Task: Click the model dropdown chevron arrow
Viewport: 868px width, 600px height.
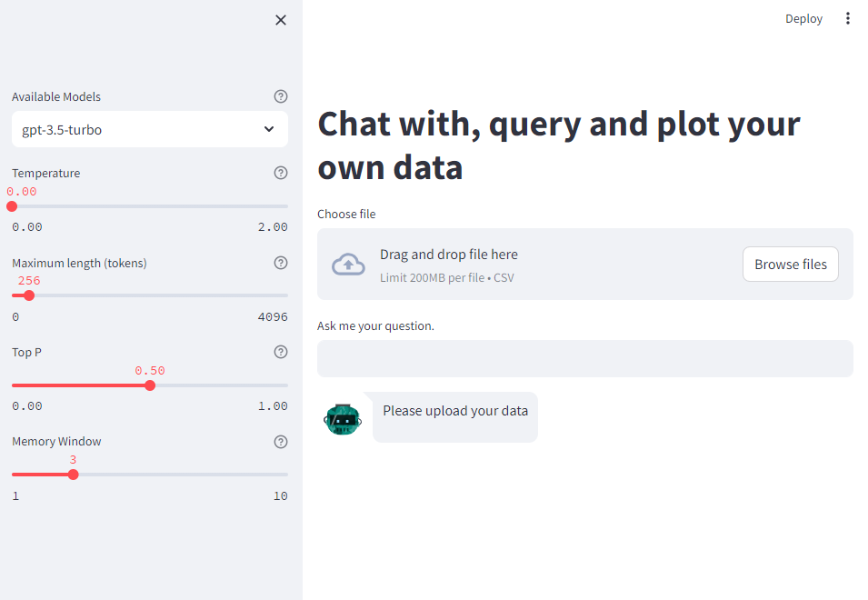Action: click(x=269, y=129)
